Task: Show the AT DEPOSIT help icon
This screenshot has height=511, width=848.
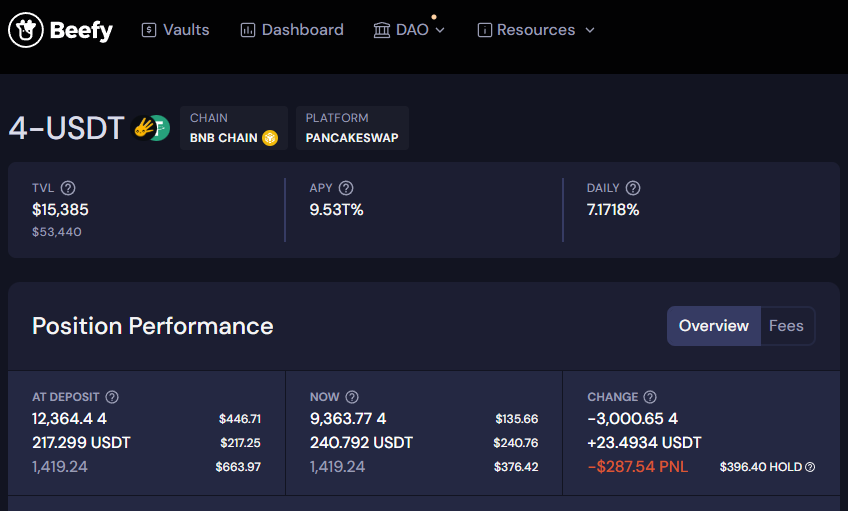Action: point(112,397)
